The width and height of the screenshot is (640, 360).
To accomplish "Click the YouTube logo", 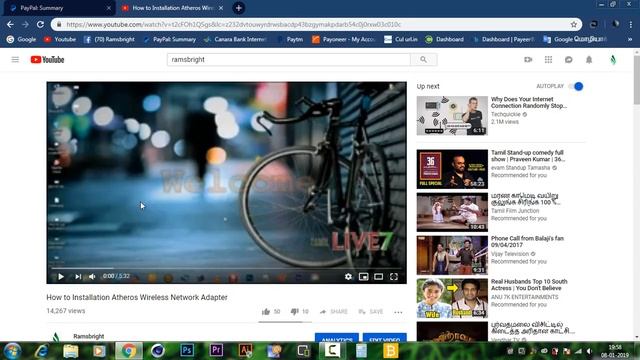I will tap(47, 60).
